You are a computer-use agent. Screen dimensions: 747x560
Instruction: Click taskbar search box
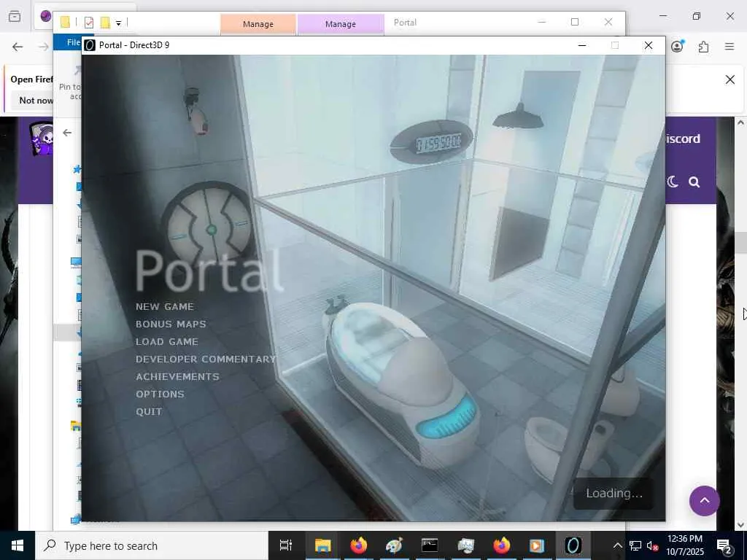pyautogui.click(x=152, y=545)
